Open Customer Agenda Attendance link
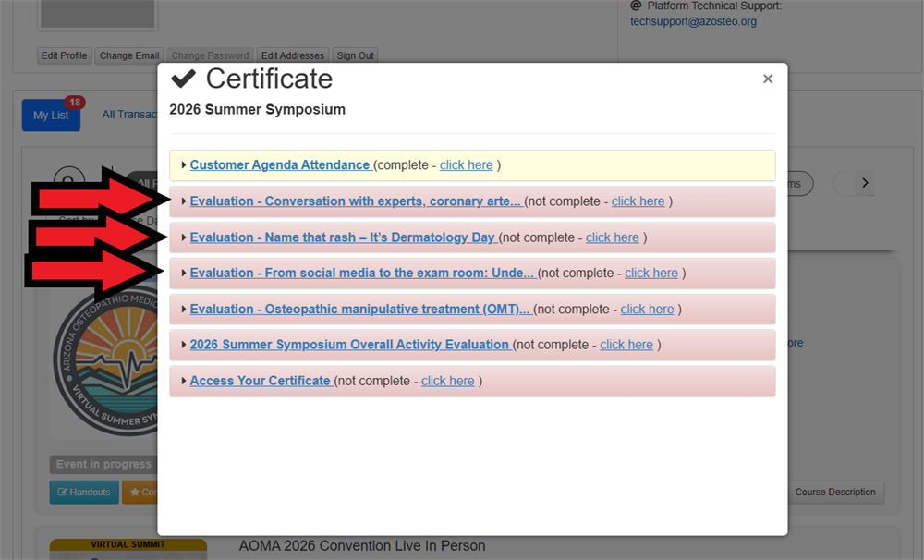 (279, 165)
